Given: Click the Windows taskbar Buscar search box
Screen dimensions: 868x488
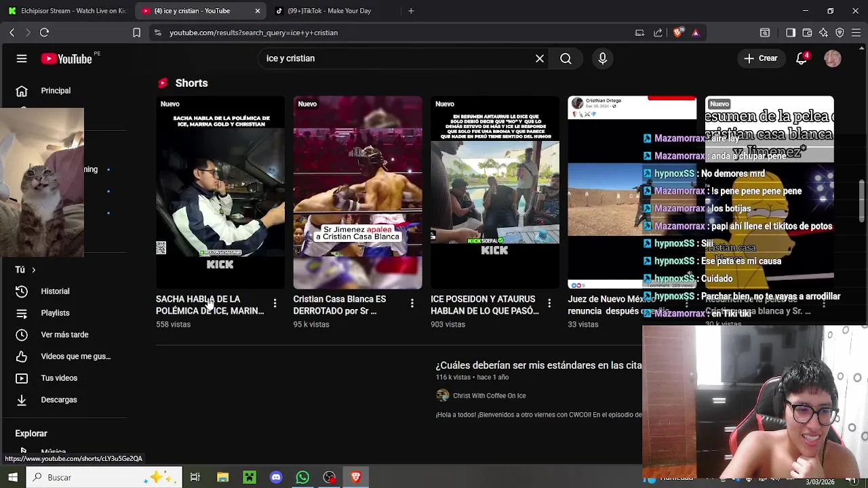Looking at the screenshot, I should click(x=104, y=477).
